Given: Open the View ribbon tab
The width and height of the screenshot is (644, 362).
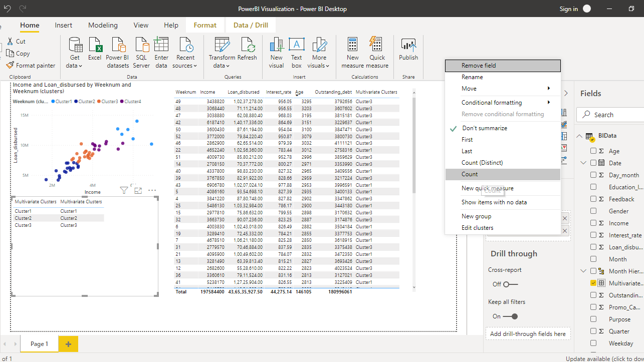Looking at the screenshot, I should tap(141, 25).
